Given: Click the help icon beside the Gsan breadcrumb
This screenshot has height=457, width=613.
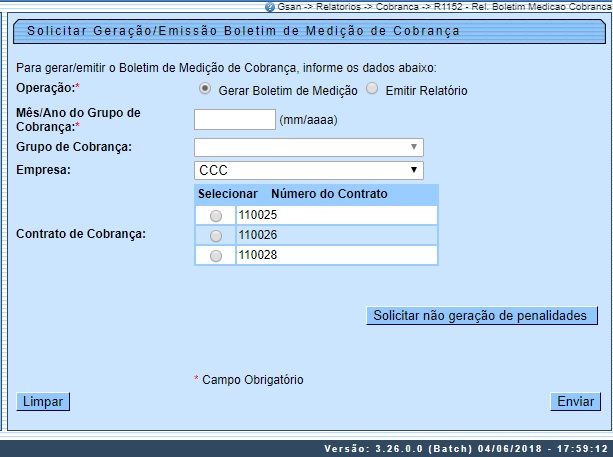Looking at the screenshot, I should (269, 6).
